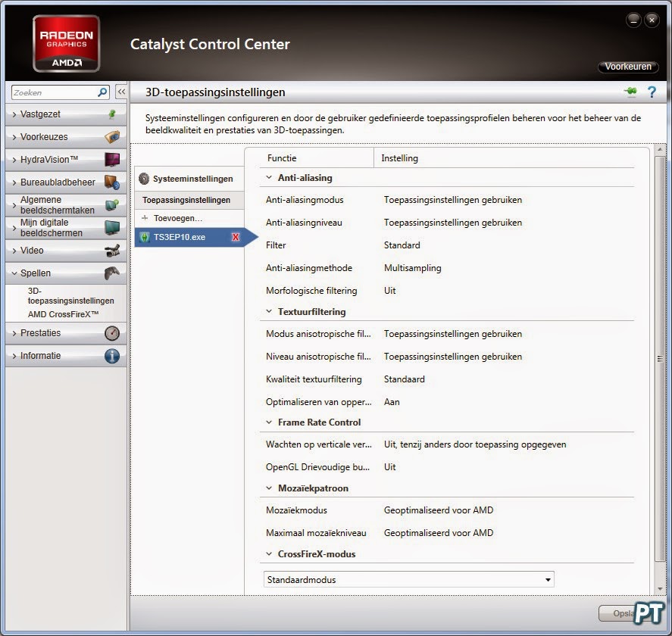Click the Anti-aliasingniveau setting value
The width and height of the screenshot is (672, 636).
[452, 223]
